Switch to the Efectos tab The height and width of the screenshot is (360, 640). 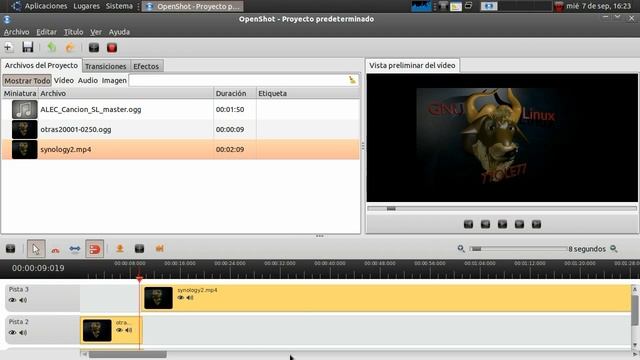click(146, 66)
